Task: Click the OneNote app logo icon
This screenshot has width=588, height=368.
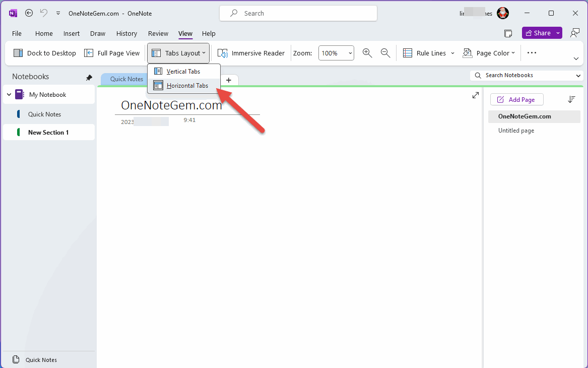Action: tap(13, 13)
